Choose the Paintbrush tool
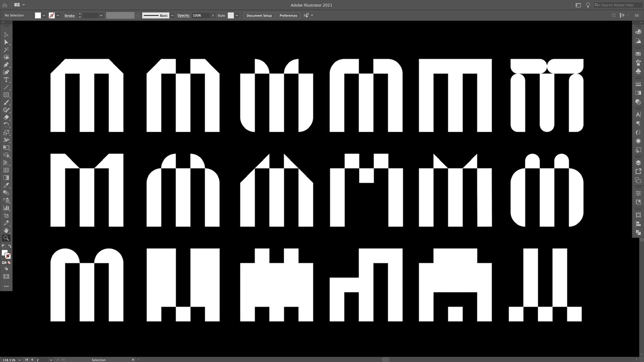Image resolution: width=644 pixels, height=362 pixels. (x=6, y=103)
